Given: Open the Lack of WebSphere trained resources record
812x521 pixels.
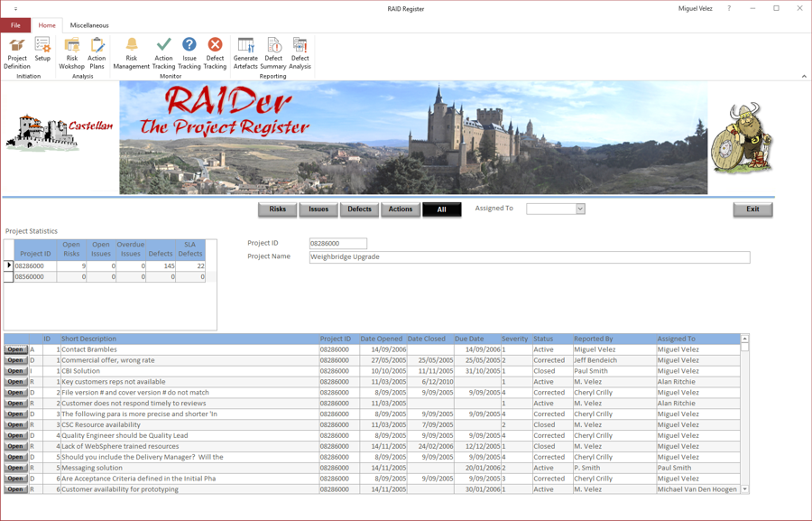Looking at the screenshot, I should [x=15, y=446].
